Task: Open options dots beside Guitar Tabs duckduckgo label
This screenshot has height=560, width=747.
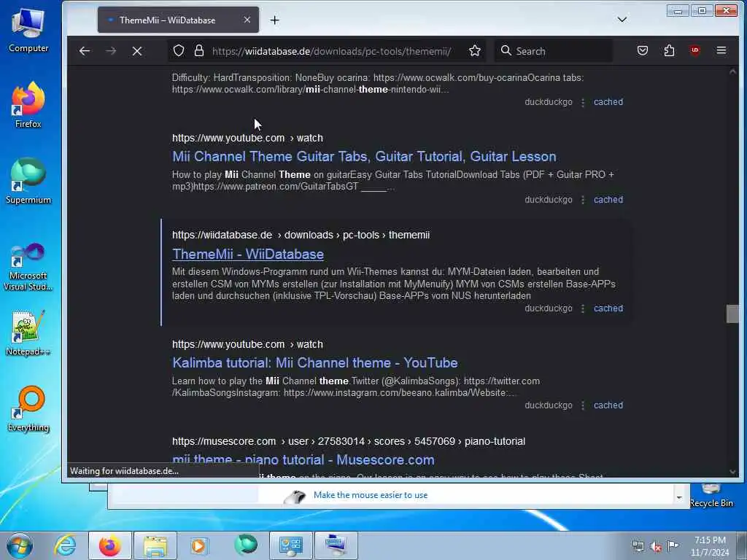Action: 583,200
